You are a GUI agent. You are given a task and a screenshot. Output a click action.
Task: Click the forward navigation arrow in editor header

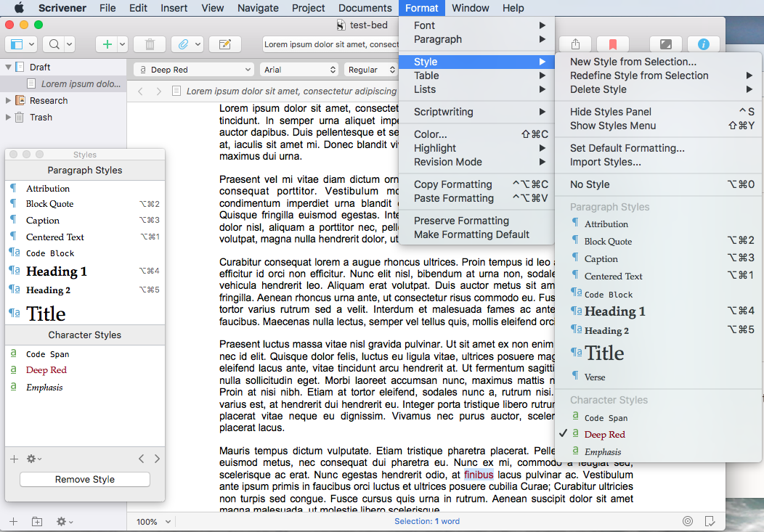(159, 91)
